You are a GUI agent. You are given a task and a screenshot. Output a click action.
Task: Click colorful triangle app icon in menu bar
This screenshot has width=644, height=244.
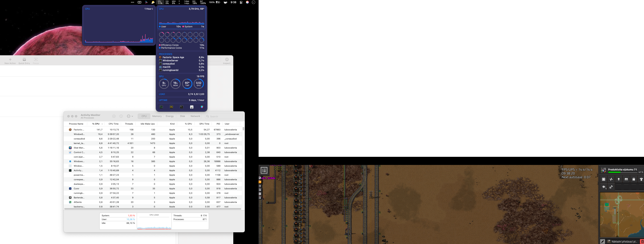pyautogui.click(x=146, y=2)
